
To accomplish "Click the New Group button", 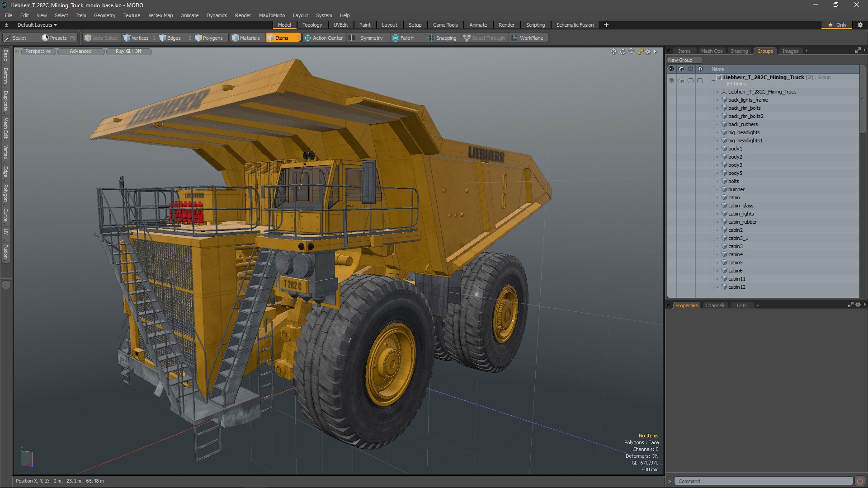I will pos(684,60).
